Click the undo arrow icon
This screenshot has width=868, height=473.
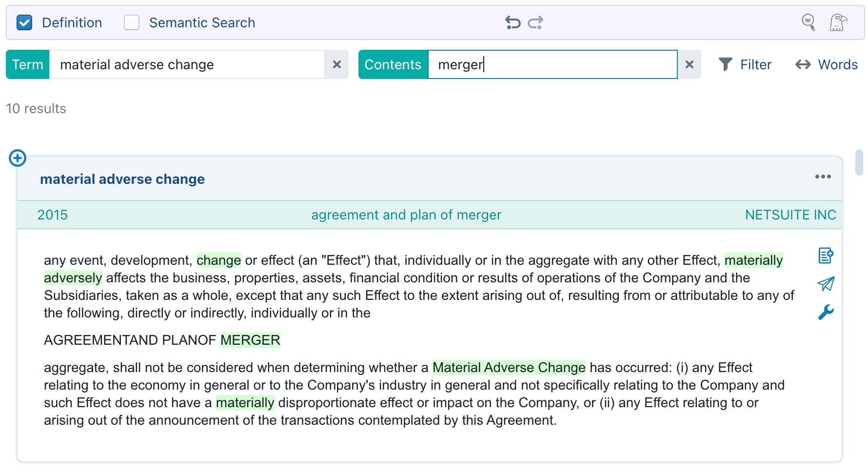513,22
